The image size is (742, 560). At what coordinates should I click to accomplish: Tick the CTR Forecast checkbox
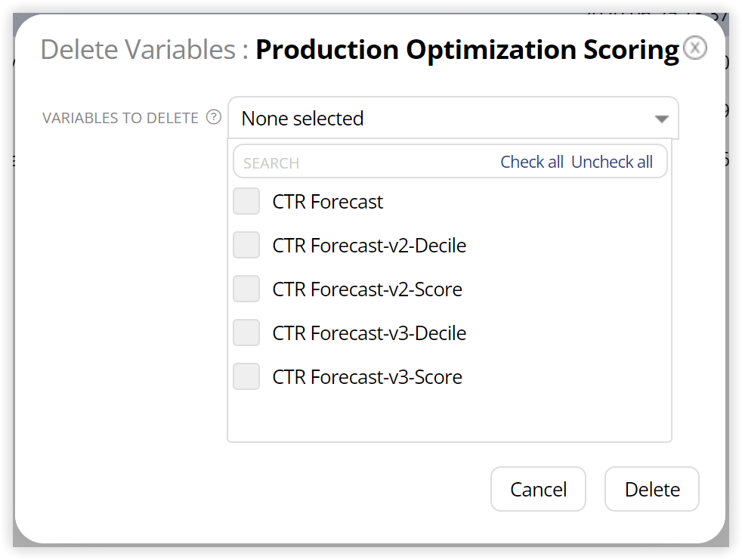(x=246, y=202)
